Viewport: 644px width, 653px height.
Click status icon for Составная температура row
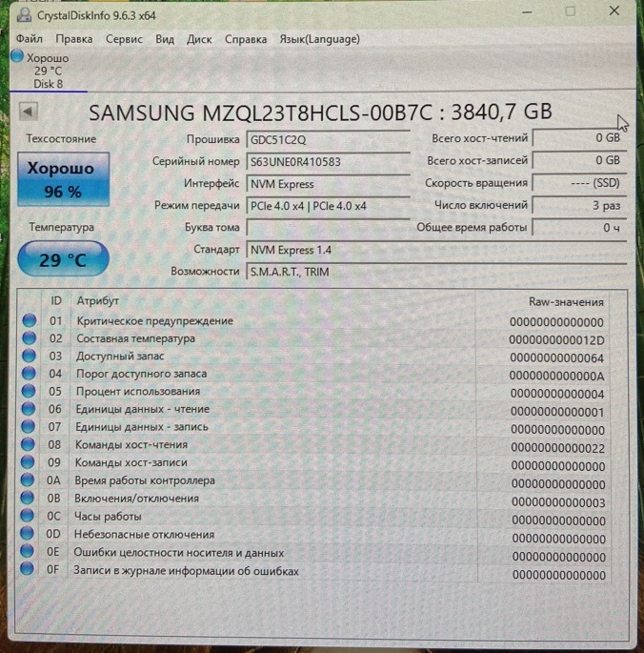click(x=30, y=337)
